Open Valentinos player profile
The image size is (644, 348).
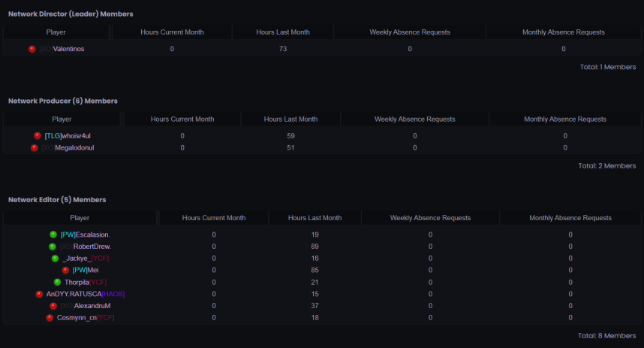(x=68, y=49)
